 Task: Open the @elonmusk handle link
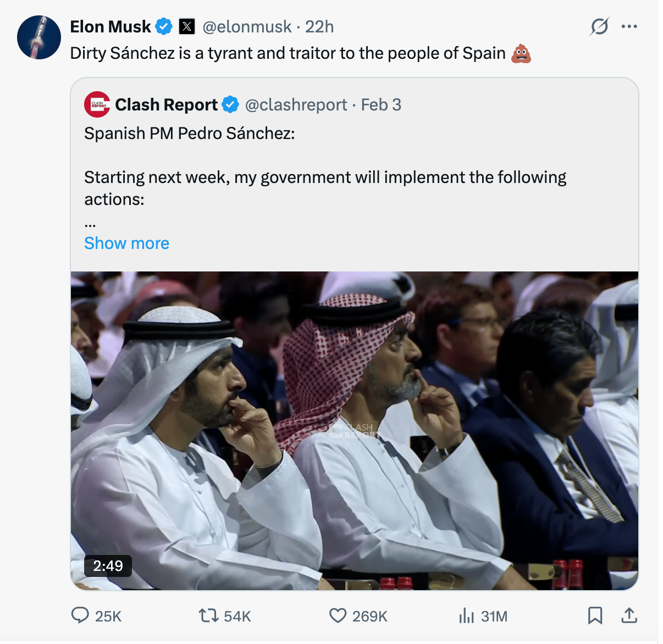pos(247,26)
